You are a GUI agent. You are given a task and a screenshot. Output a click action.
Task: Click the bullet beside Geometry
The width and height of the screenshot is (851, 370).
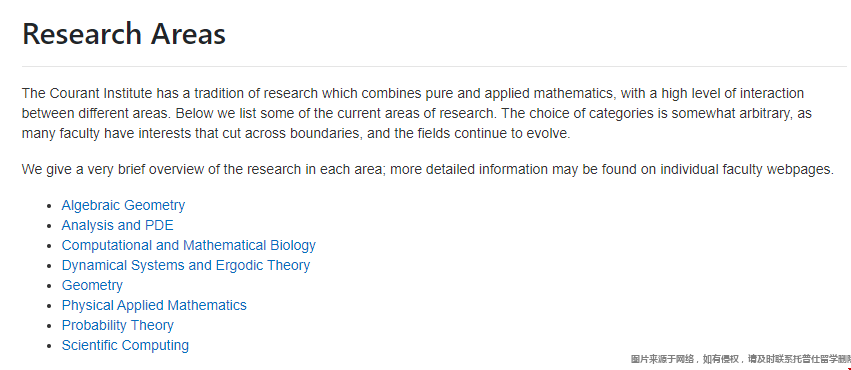point(50,286)
